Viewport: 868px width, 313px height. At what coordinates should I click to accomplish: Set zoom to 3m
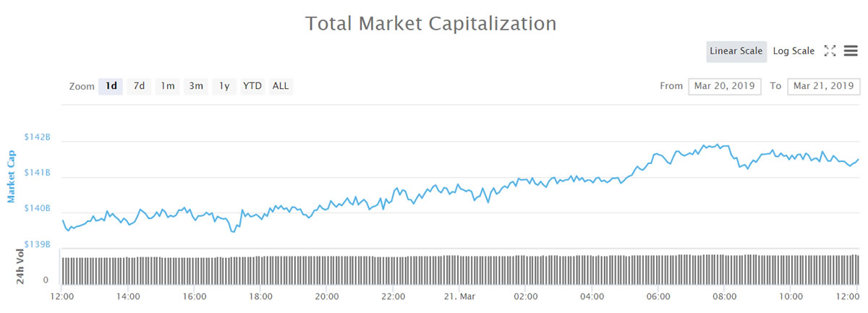click(x=195, y=87)
